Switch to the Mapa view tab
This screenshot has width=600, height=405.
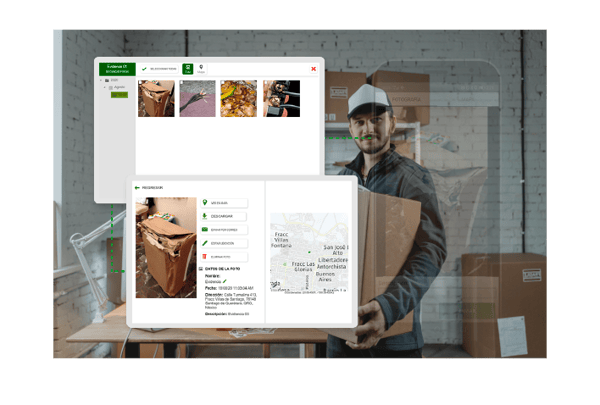click(x=201, y=69)
